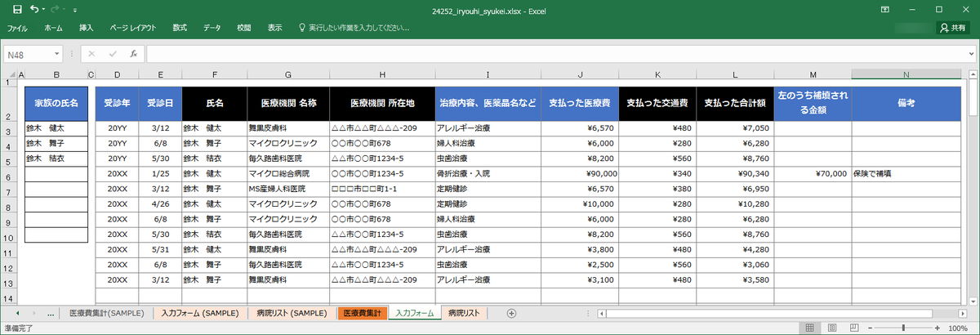Viewport: 980px width, 335px height.
Task: Switch to the 病院リスト sheet tab
Action: [465, 313]
